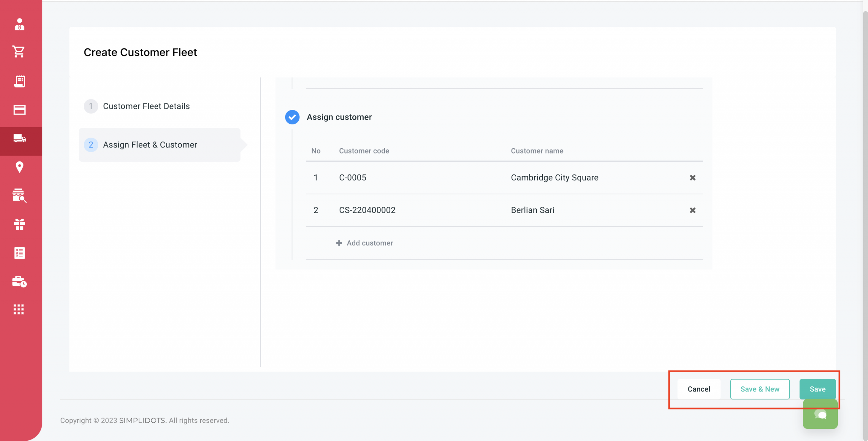This screenshot has height=441, width=868.
Task: Open the salesperson sidebar icon
Action: point(19,24)
